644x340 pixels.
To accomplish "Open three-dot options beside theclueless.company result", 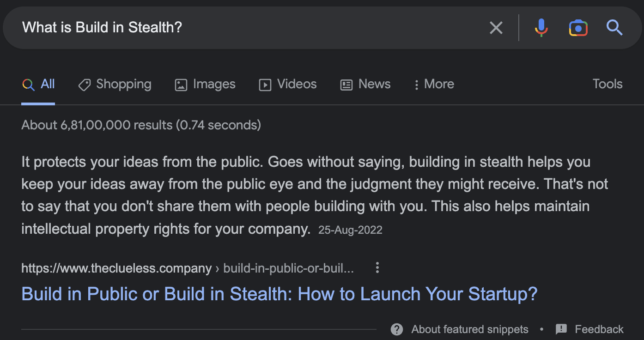I will (x=377, y=268).
